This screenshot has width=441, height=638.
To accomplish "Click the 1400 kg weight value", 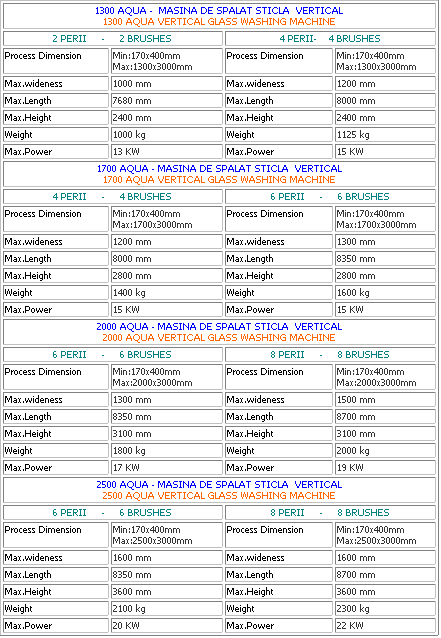I will tap(167, 293).
